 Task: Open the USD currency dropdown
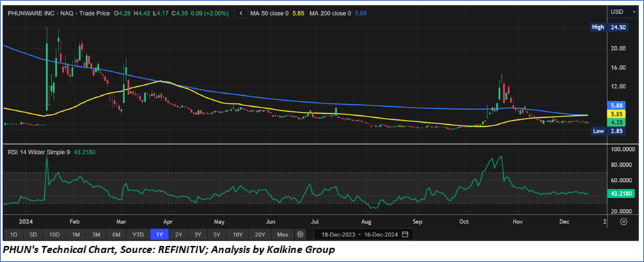pyautogui.click(x=623, y=12)
